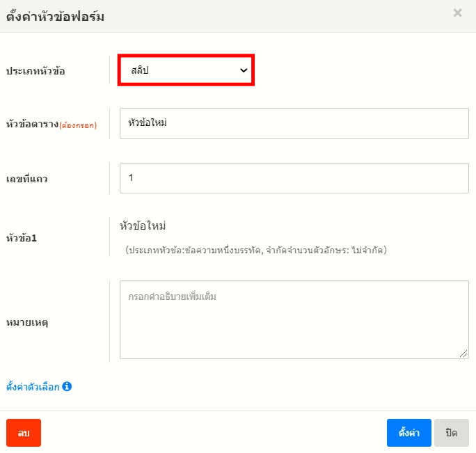Image resolution: width=476 pixels, height=453 pixels.
Task: Click the ประเภทหัวข้อ label
Action: 35,71
